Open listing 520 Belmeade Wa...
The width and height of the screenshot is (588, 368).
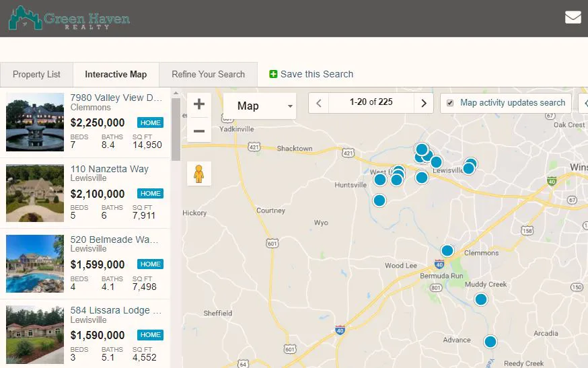(x=114, y=240)
